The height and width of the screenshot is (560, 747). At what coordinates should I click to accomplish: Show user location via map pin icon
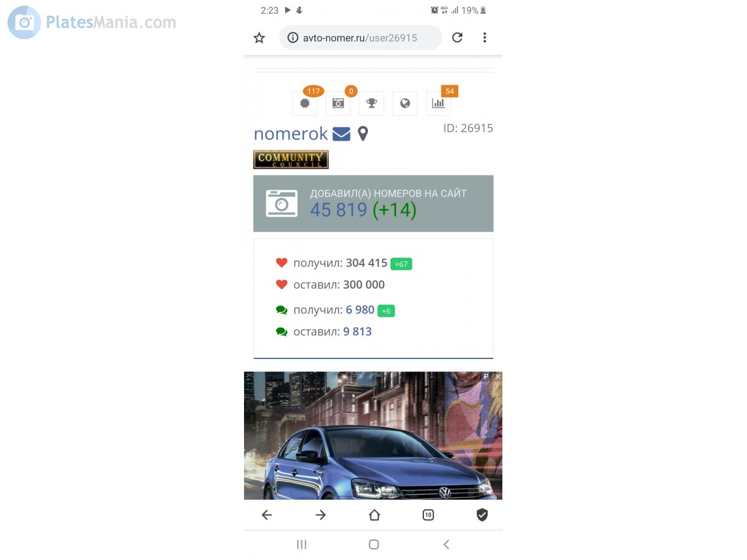(363, 134)
